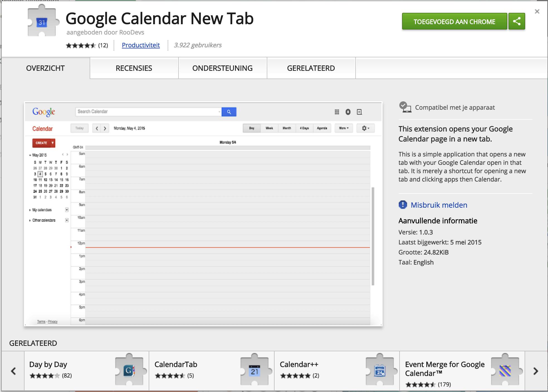Open the Event Merge for Google Calendar title
The image size is (548, 392).
[x=445, y=368]
